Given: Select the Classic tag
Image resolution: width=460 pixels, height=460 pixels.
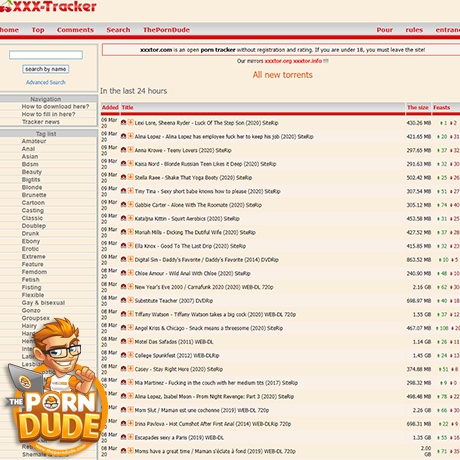Looking at the screenshot, I should pyautogui.click(x=32, y=218).
